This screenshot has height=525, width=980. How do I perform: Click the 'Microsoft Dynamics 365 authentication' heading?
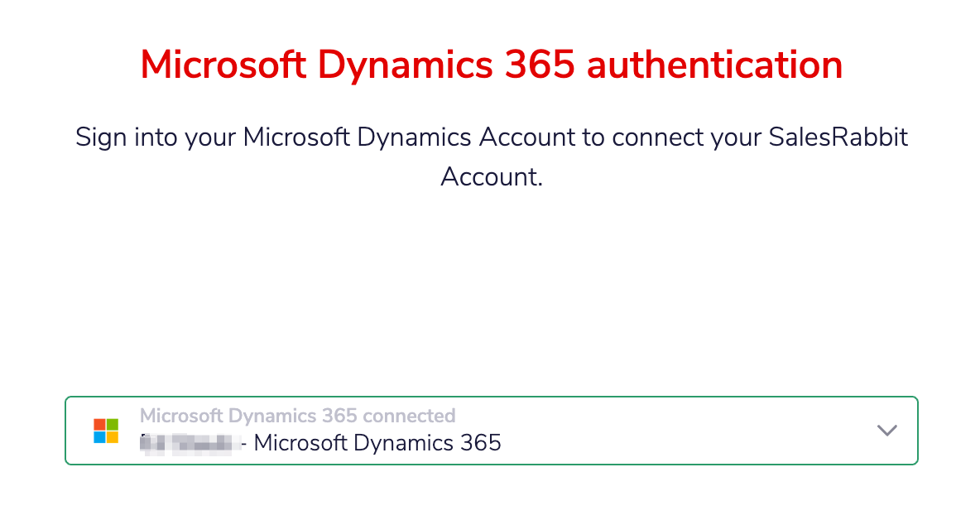click(492, 65)
